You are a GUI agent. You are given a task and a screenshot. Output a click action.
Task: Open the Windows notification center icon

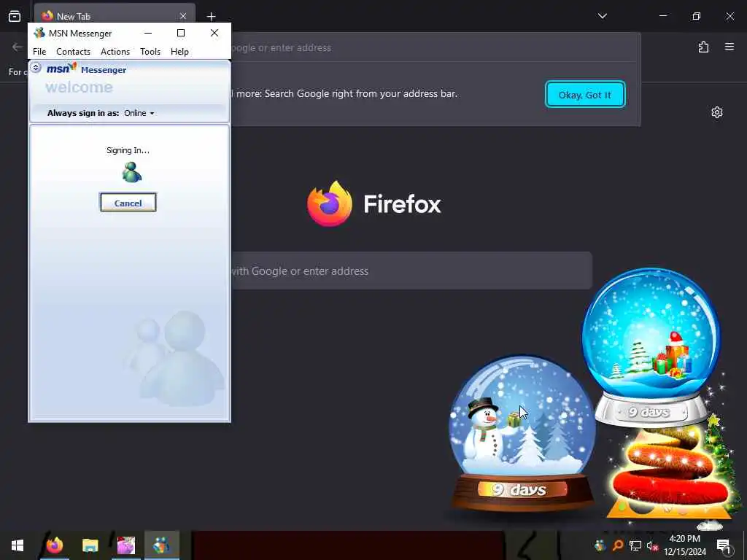click(x=724, y=545)
